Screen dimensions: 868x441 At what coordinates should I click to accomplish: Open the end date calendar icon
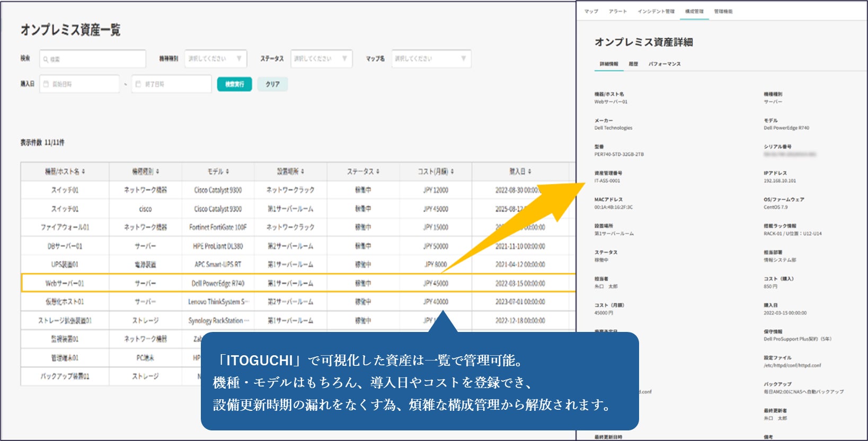click(138, 84)
